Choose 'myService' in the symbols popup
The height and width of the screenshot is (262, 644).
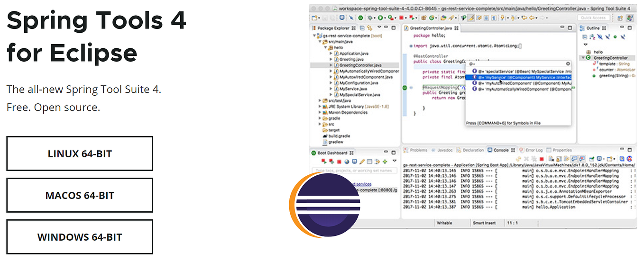(519, 77)
